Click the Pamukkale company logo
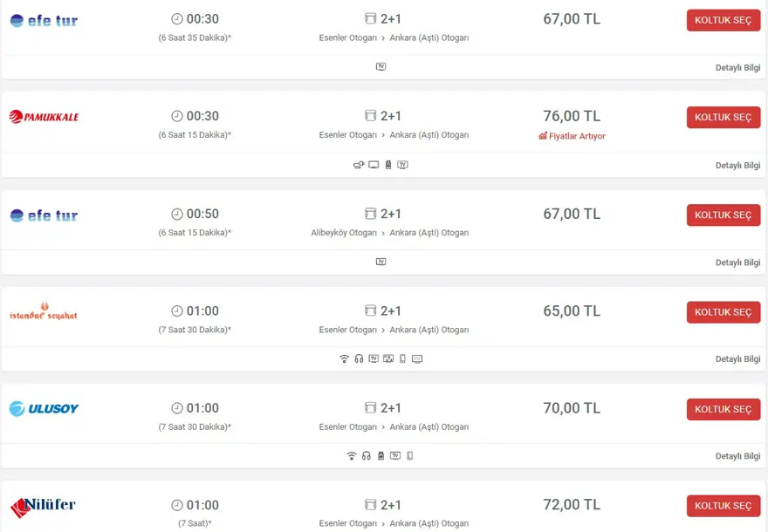Screen dimensions: 768x532 pyautogui.click(x=44, y=117)
